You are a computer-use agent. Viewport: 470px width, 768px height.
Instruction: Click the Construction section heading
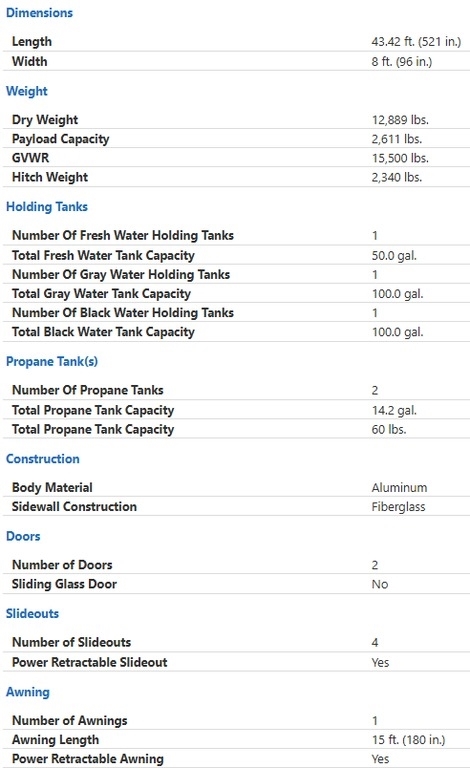pos(43,459)
